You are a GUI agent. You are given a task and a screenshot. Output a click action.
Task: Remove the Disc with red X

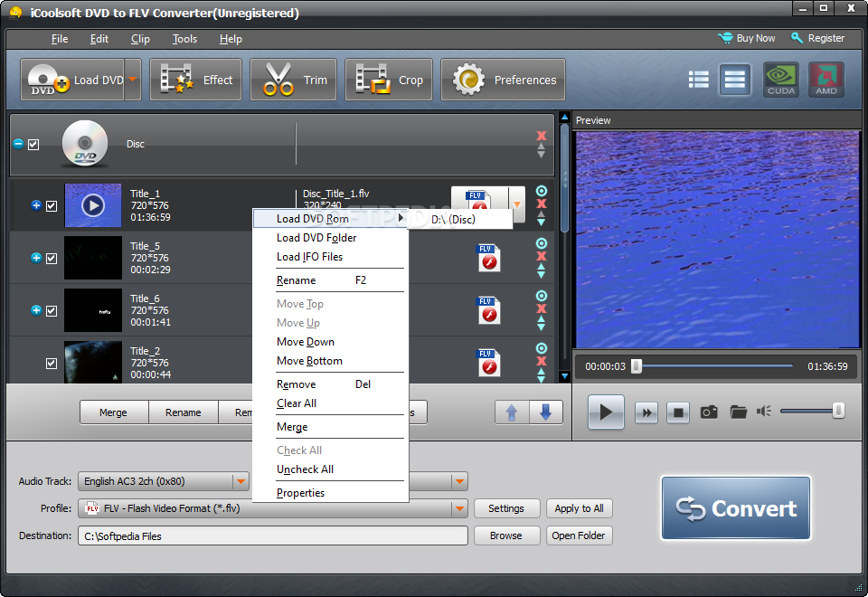542,136
